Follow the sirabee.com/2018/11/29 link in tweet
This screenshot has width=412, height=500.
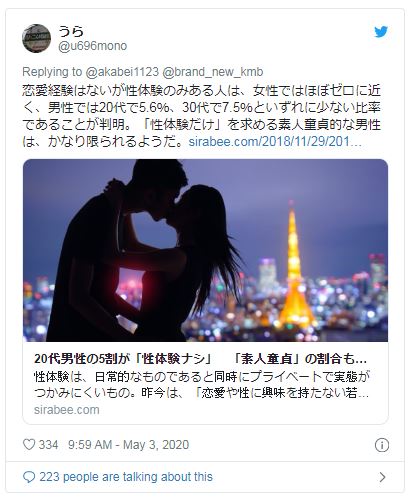pyautogui.click(x=275, y=142)
